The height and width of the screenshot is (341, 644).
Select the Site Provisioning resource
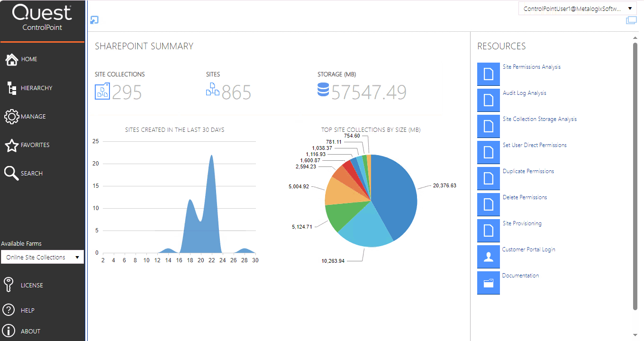point(522,223)
